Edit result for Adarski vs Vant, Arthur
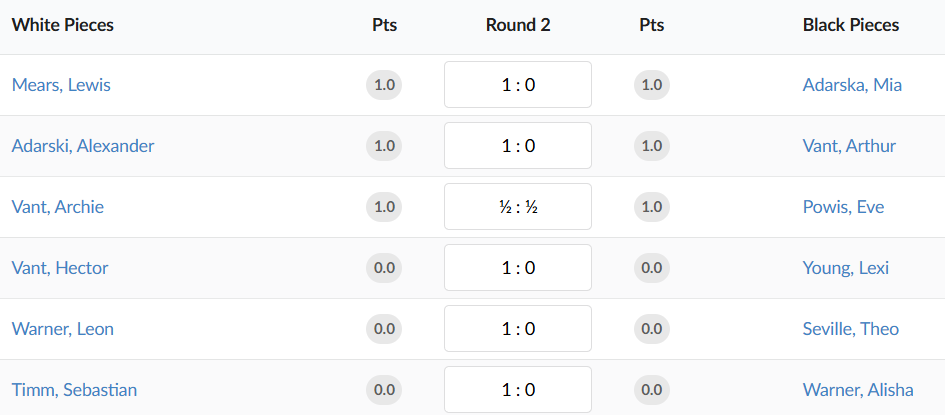The height and width of the screenshot is (415, 945). click(518, 146)
